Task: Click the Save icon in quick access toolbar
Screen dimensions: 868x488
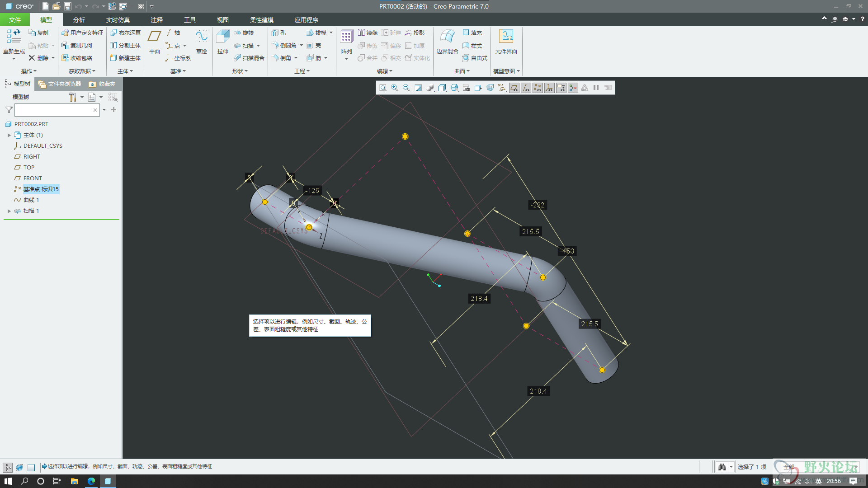Action: click(x=67, y=6)
